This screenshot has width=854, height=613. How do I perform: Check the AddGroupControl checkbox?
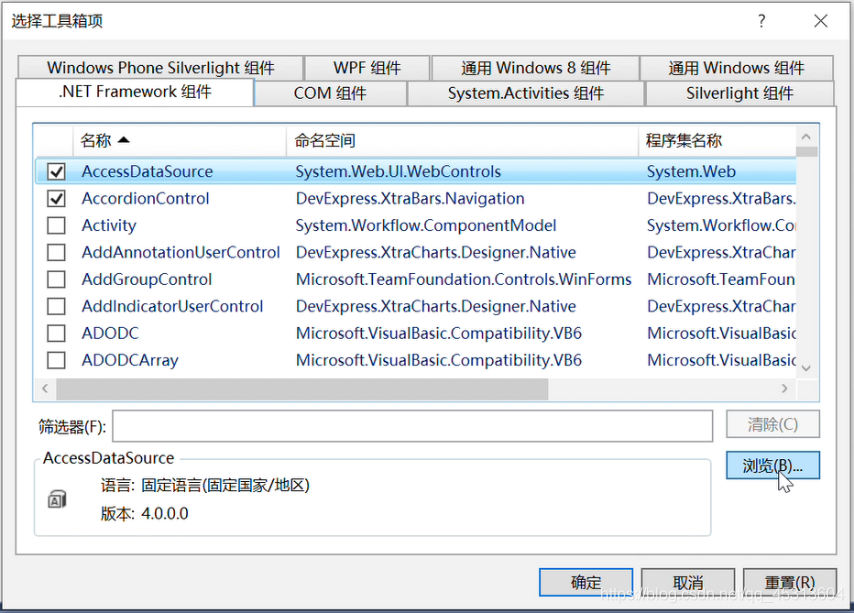[55, 279]
